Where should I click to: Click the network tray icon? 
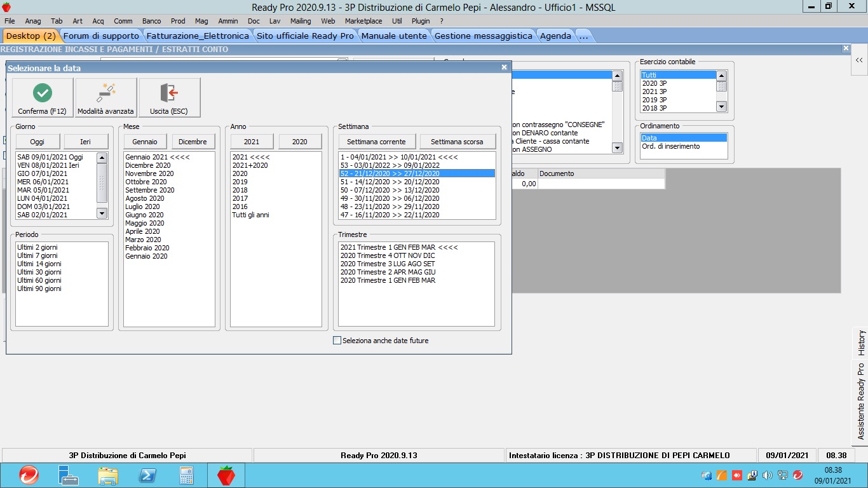point(782,475)
